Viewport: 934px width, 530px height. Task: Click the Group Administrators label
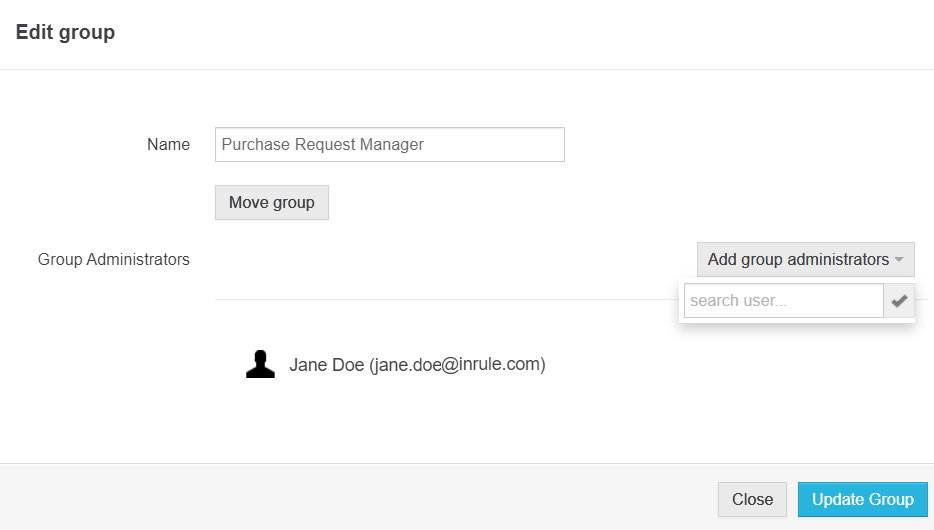(113, 260)
